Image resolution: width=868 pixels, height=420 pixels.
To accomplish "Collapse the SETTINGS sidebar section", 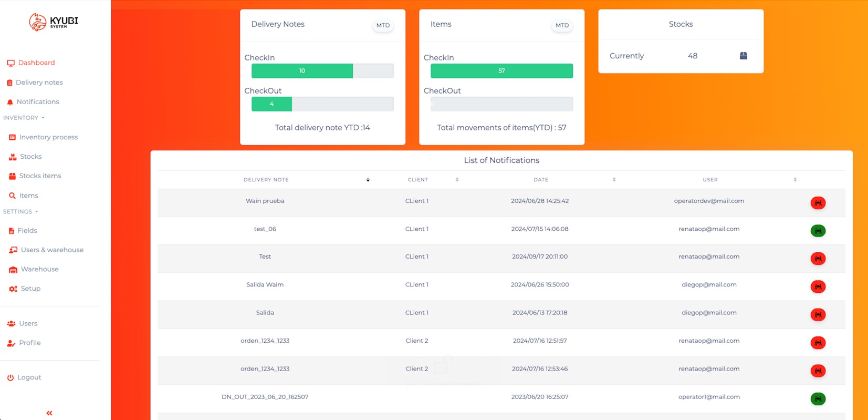I will pos(20,211).
